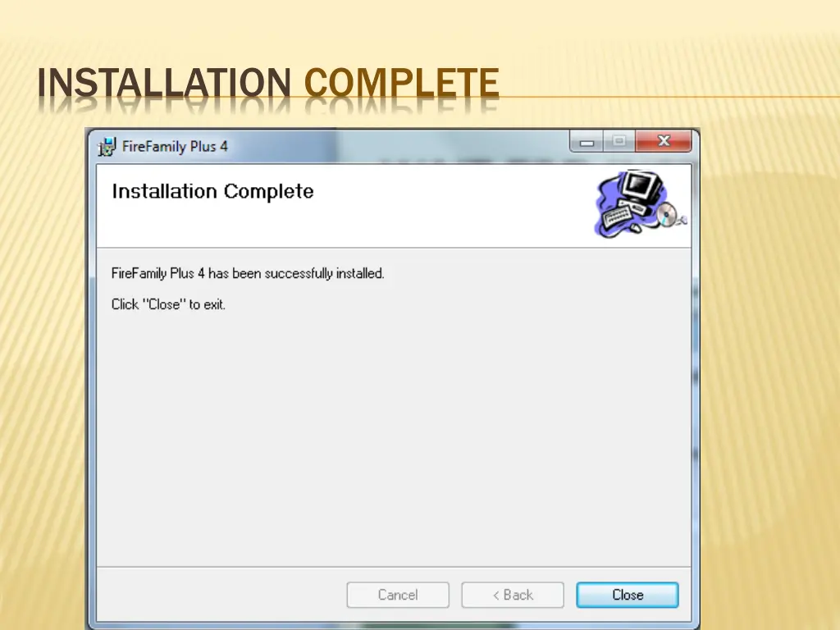The height and width of the screenshot is (630, 840).
Task: Click the installer icon in the title bar
Action: point(106,145)
